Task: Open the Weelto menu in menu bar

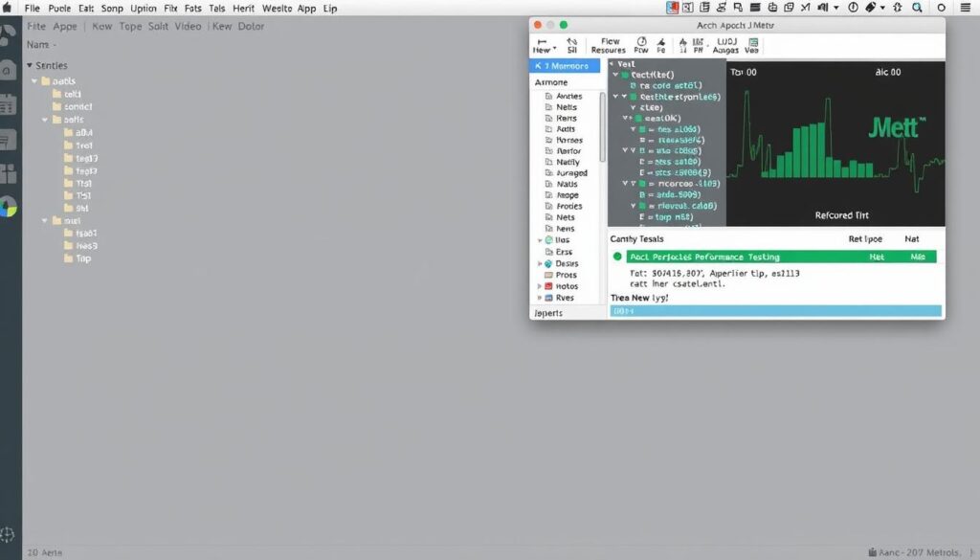Action: (x=276, y=8)
